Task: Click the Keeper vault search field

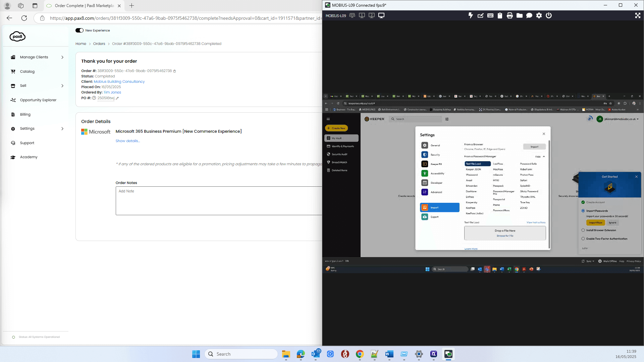Action: click(416, 119)
